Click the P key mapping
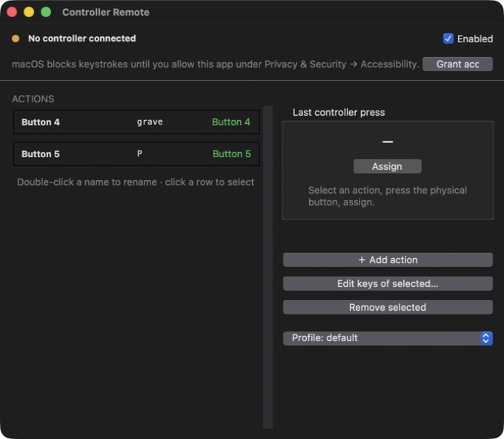The height and width of the screenshot is (439, 504). 139,154
